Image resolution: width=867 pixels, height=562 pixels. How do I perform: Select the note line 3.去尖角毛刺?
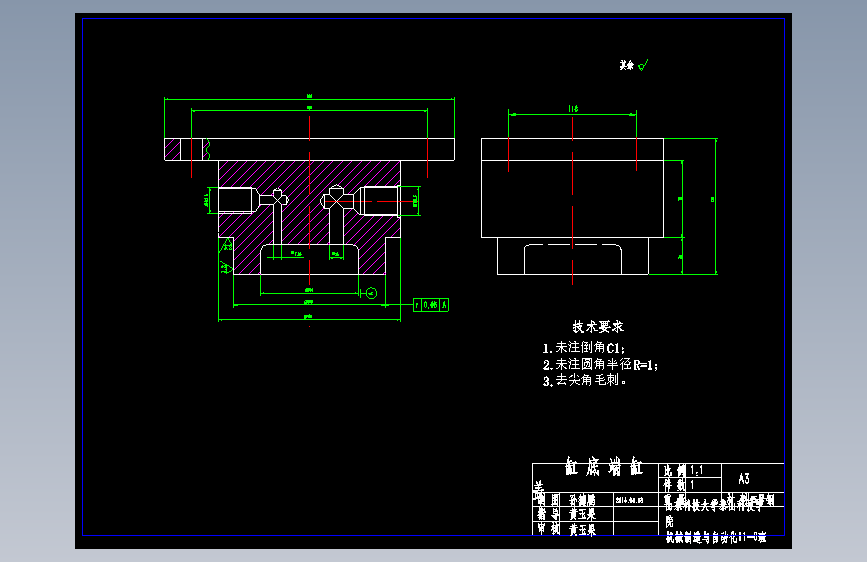(x=584, y=381)
